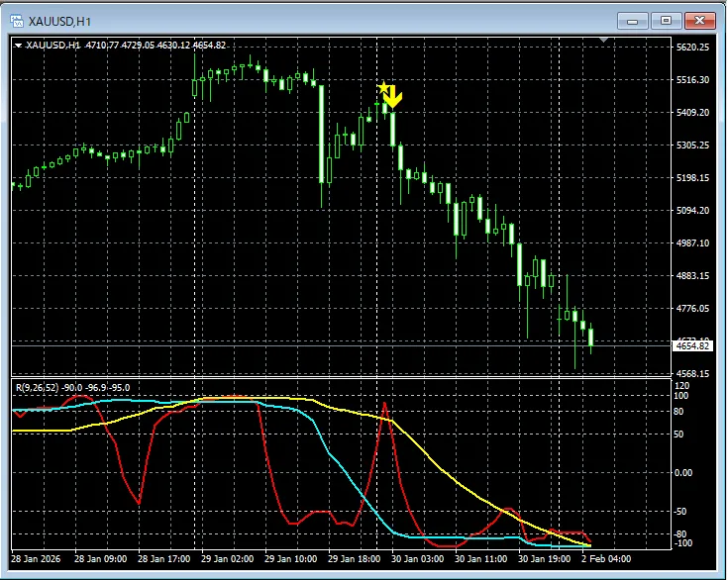Click the yellow star marker on chart
The image size is (728, 580).
pos(384,88)
